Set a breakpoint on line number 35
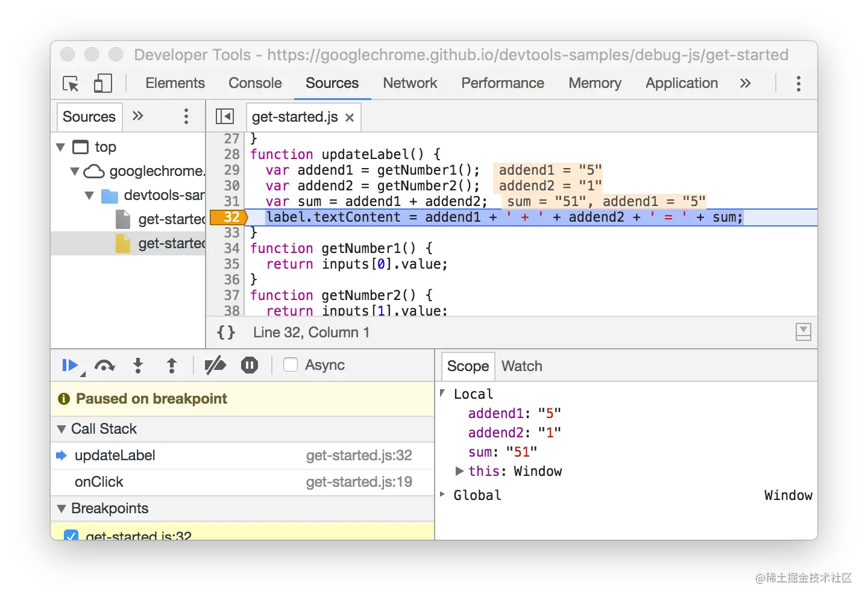 (231, 264)
